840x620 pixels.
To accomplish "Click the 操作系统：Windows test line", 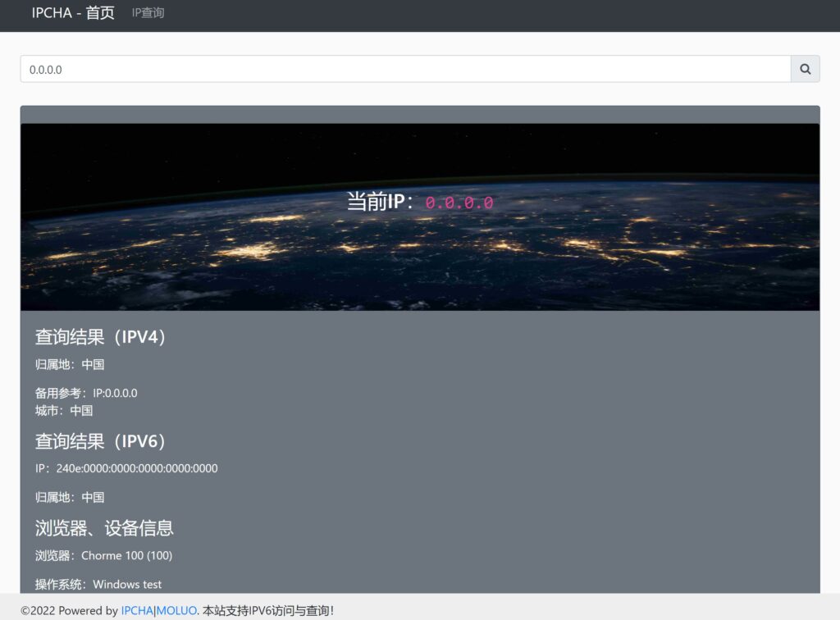I will [98, 585].
